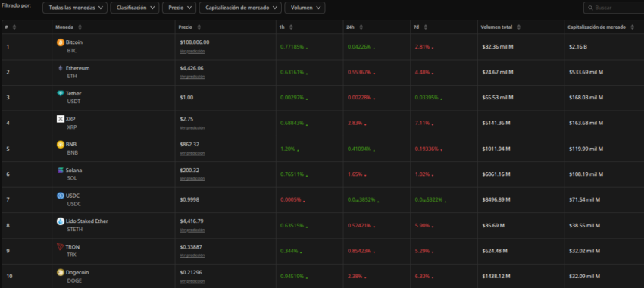644x288 pixels.
Task: Open BNB's Ver predicción link
Action: (192, 153)
